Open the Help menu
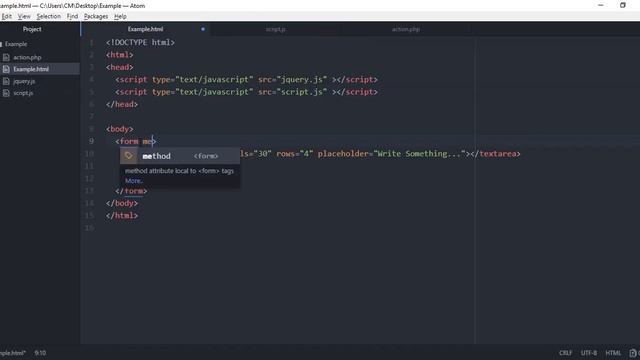This screenshot has width=640, height=360. (x=120, y=16)
